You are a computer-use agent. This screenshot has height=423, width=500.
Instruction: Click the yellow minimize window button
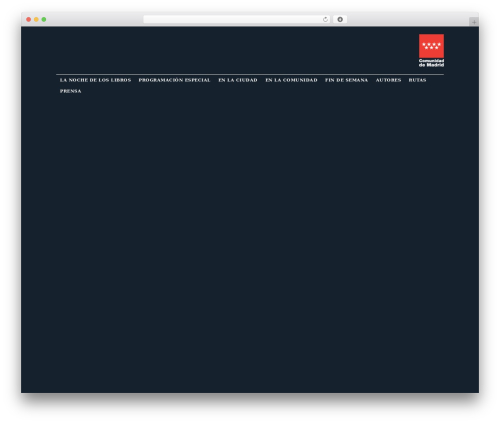coord(36,19)
